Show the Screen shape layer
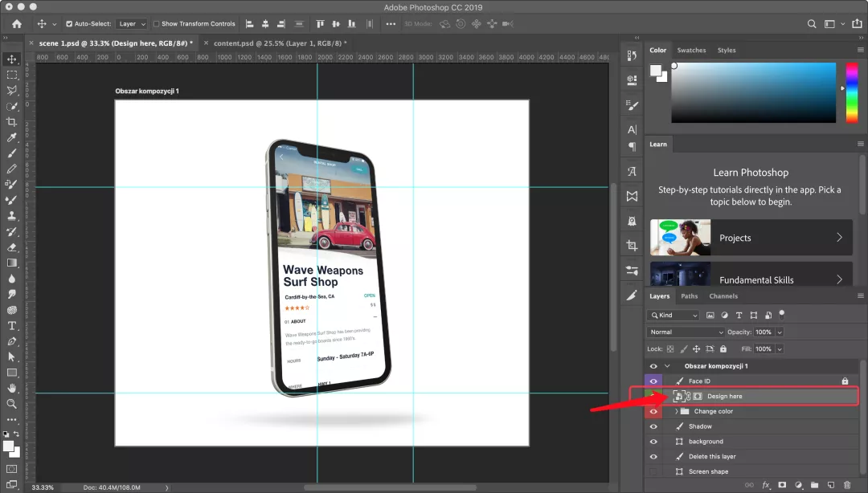868x493 pixels. point(653,471)
